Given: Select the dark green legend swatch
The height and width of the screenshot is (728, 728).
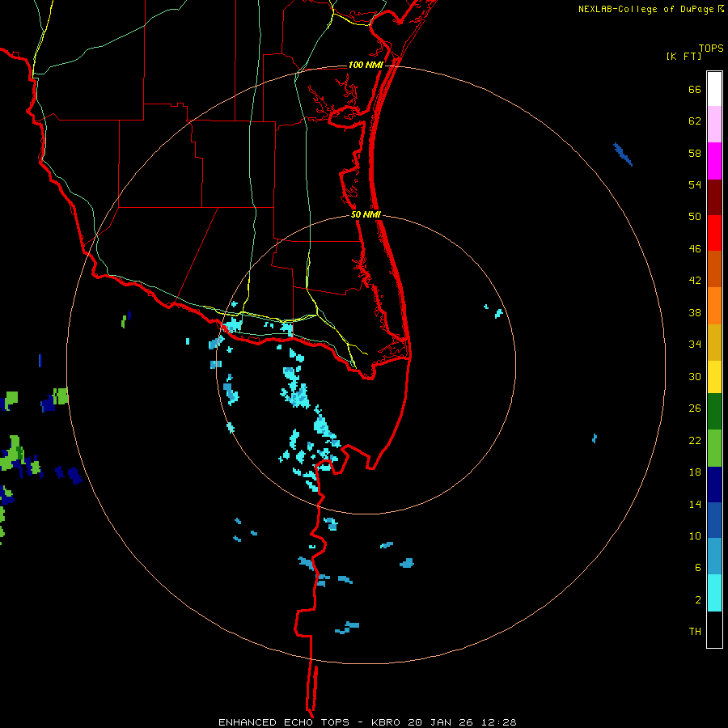Looking at the screenshot, I should [x=714, y=412].
